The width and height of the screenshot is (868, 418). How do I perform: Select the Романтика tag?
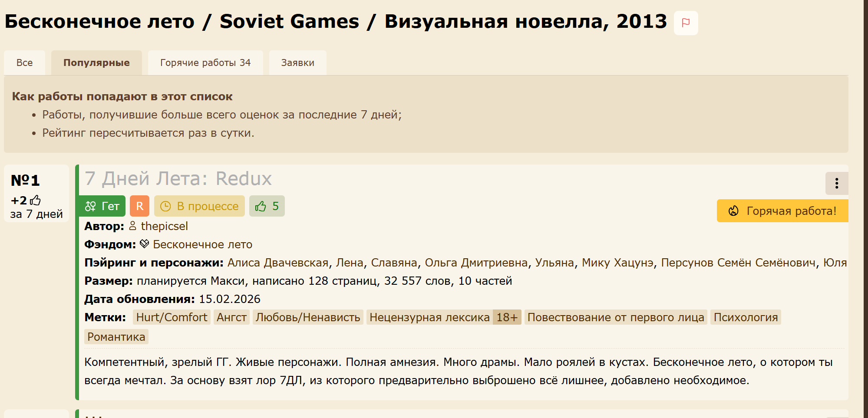(116, 337)
